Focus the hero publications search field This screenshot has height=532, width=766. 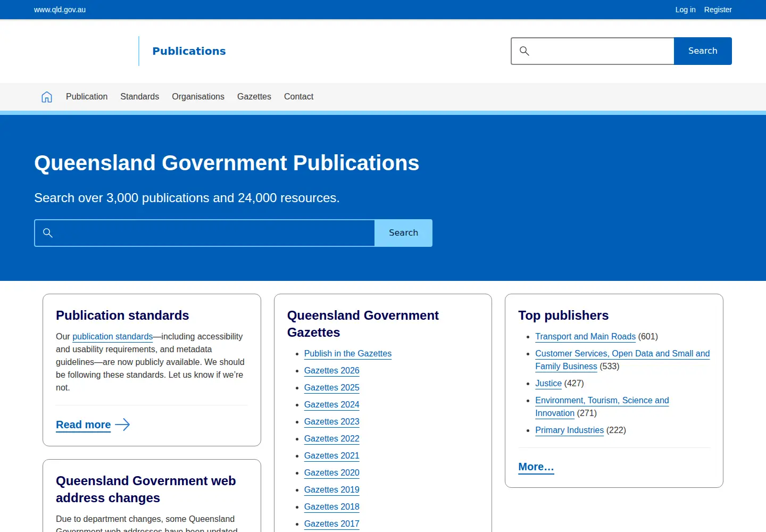point(205,233)
